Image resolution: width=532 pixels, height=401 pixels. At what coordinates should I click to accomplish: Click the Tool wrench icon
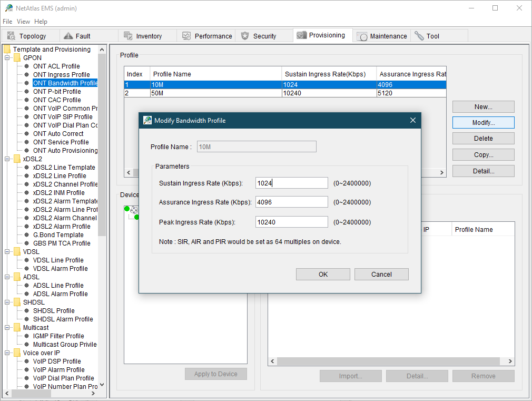tap(419, 36)
